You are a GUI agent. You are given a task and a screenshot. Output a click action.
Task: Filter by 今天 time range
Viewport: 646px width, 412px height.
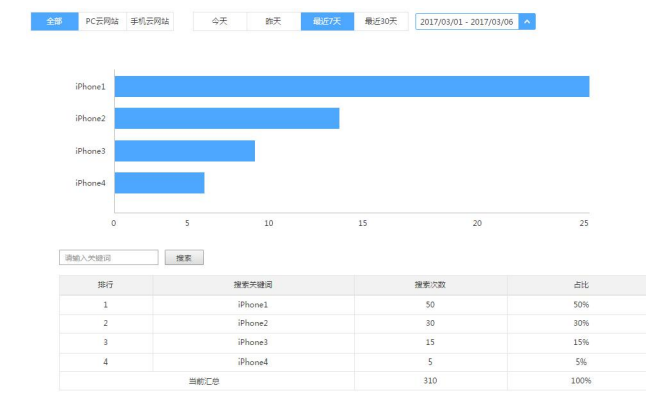click(219, 21)
